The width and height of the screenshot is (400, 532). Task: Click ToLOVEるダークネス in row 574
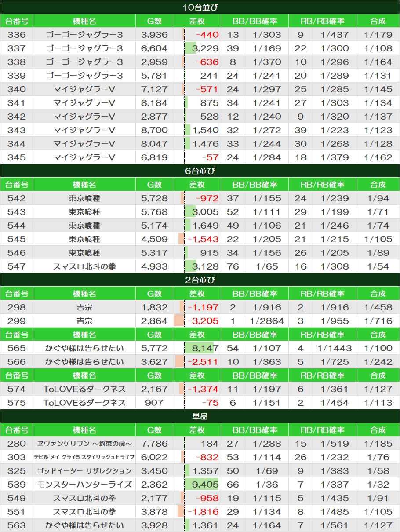click(x=84, y=389)
